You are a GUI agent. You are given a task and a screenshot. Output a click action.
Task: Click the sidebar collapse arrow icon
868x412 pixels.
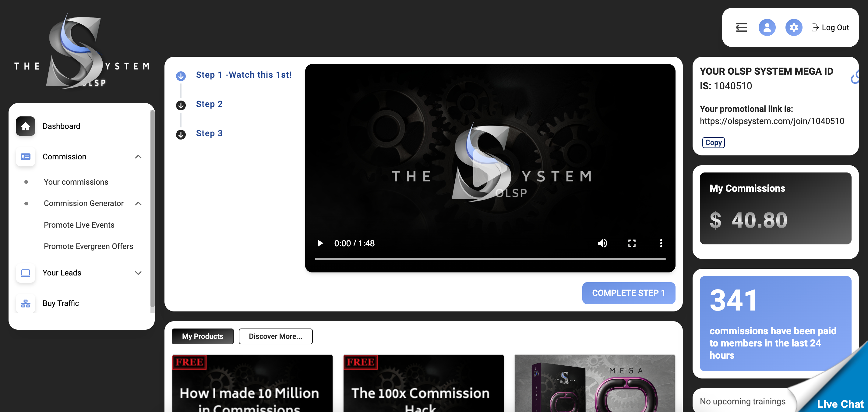click(741, 27)
